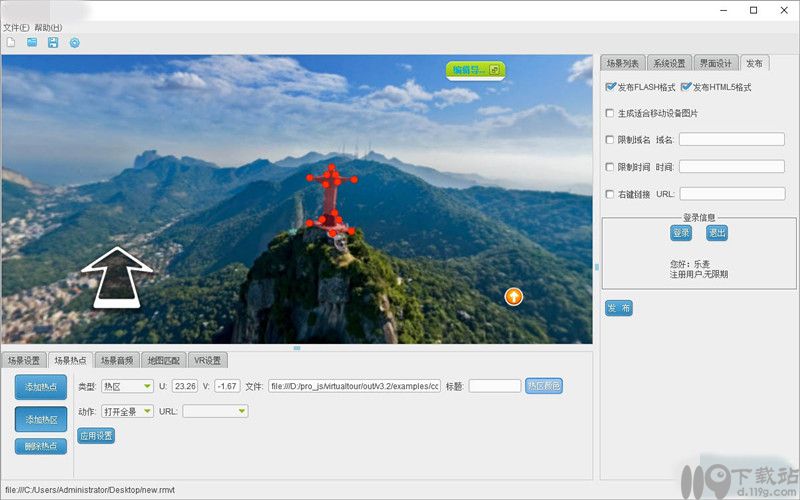Click the 时间 text field
The image size is (800, 500).
pos(732,166)
